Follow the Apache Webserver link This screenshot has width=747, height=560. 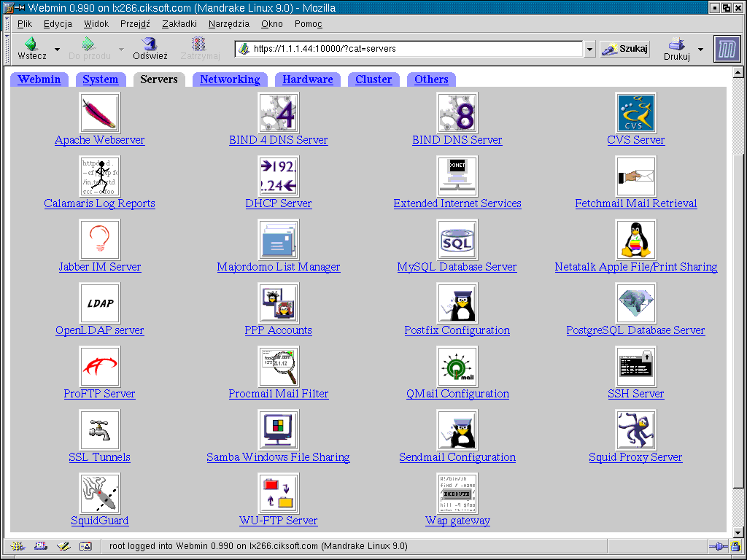pos(99,140)
